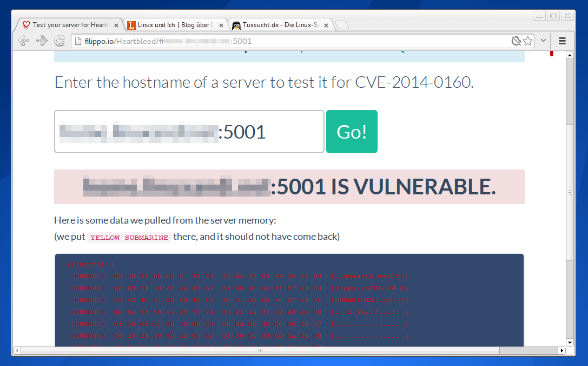This screenshot has height=366, width=588.
Task: Expand the toolbar dropdown arrow next to star
Action: point(543,41)
